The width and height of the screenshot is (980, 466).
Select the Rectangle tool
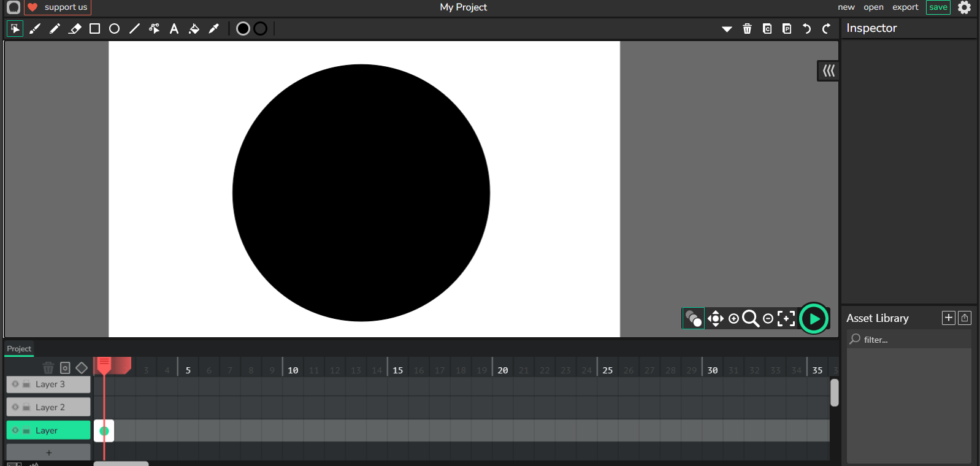94,29
